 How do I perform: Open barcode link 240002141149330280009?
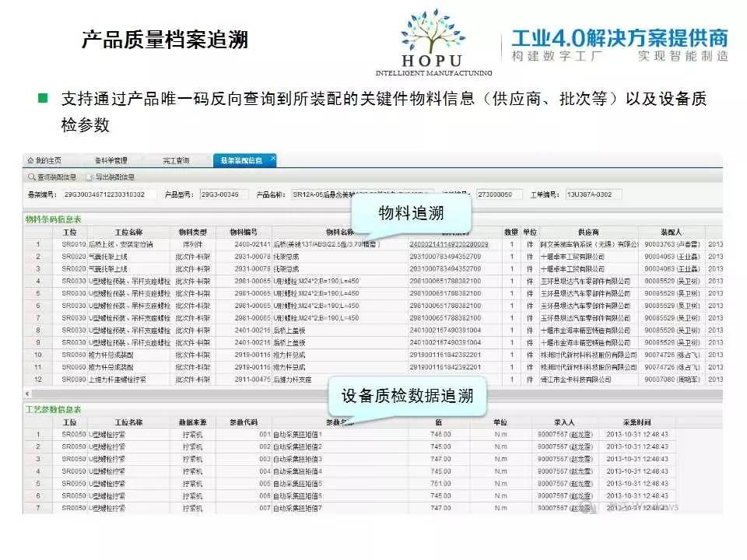click(449, 244)
